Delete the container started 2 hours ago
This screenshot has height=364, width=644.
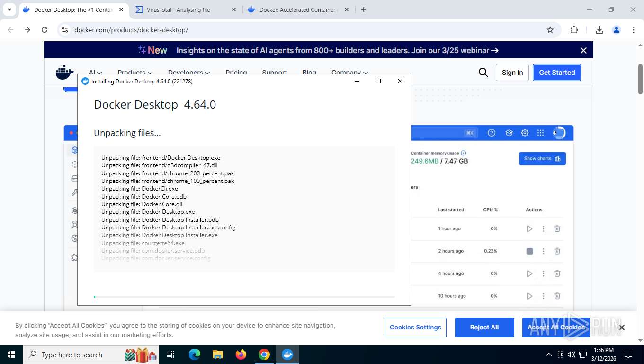coord(557,251)
